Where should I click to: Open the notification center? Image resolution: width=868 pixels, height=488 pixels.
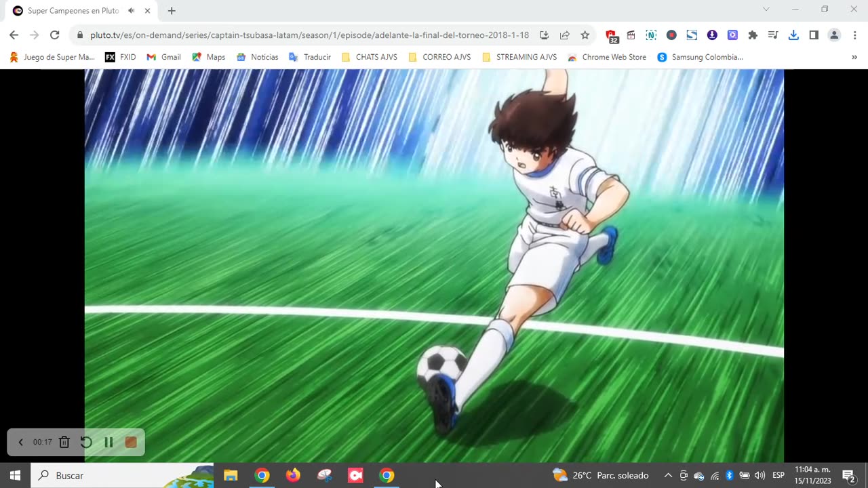[848, 475]
